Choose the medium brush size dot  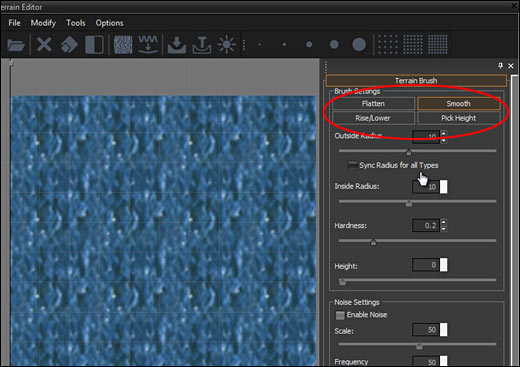click(x=309, y=44)
